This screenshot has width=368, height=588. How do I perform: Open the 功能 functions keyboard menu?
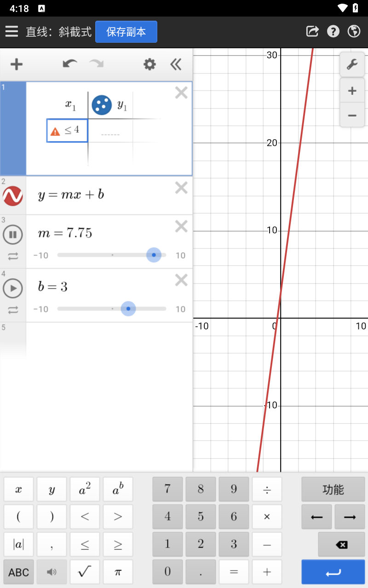point(333,490)
